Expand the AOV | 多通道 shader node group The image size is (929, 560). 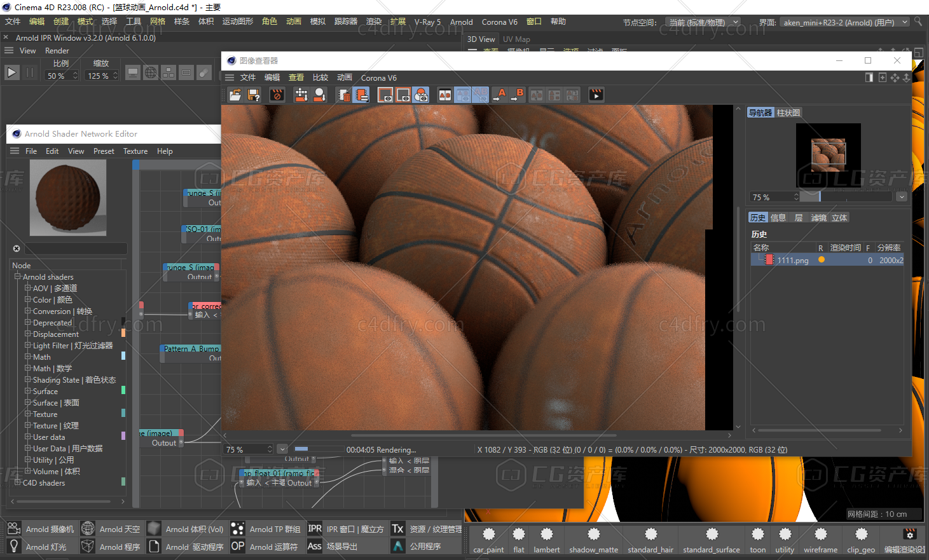click(x=28, y=288)
